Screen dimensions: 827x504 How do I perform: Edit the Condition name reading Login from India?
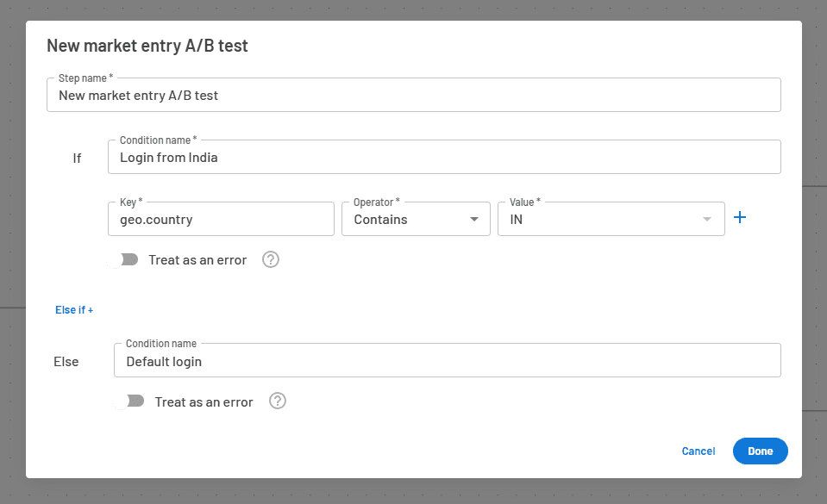coord(444,157)
